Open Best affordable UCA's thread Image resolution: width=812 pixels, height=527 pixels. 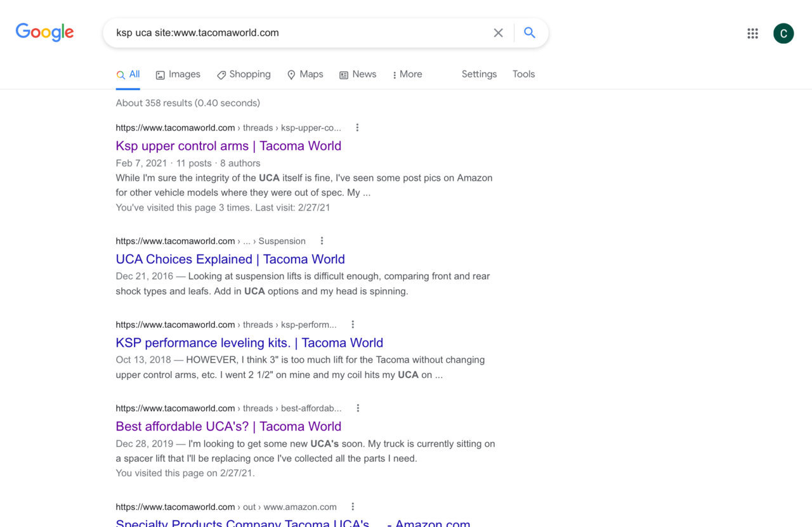pyautogui.click(x=228, y=427)
